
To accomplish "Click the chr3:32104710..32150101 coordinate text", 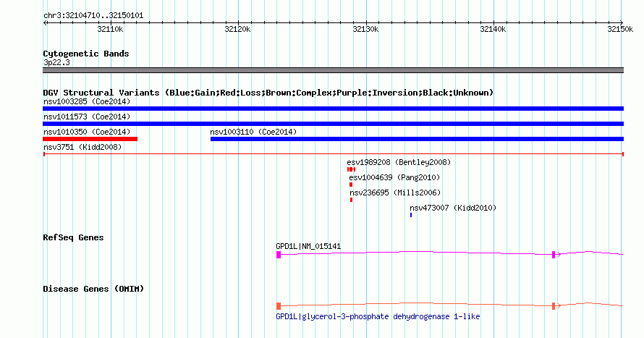I will 93,16.
